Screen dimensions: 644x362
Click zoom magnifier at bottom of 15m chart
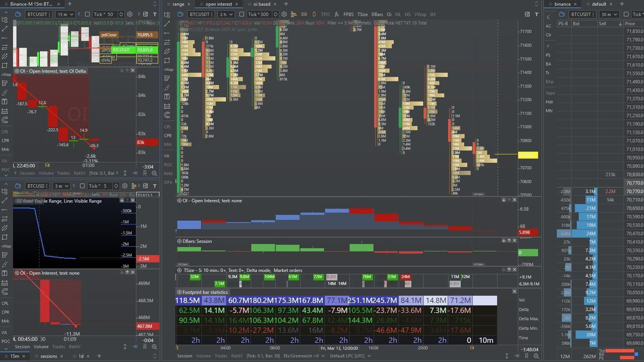pyautogui.click(x=154, y=173)
